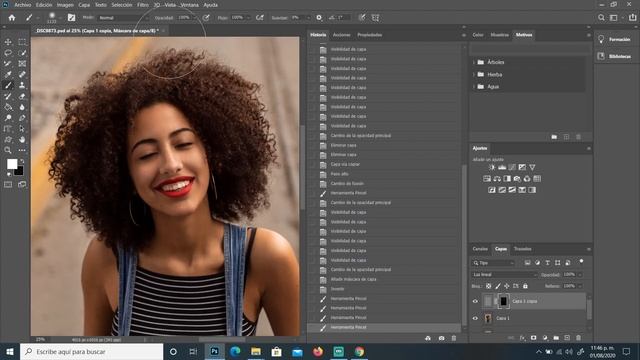
Task: Open the Selección menu
Action: (122, 5)
